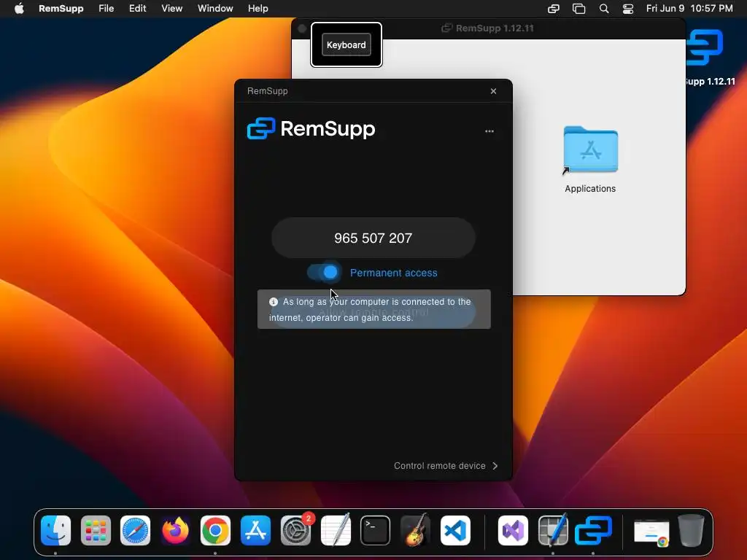Image resolution: width=747 pixels, height=560 pixels.
Task: Open the grid-and-pencil app in Dock
Action: pos(553,531)
